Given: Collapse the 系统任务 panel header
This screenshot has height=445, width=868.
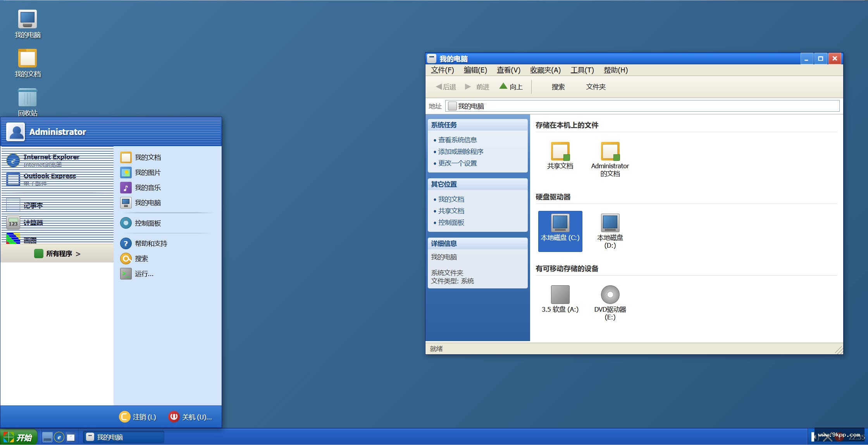Looking at the screenshot, I should click(477, 125).
